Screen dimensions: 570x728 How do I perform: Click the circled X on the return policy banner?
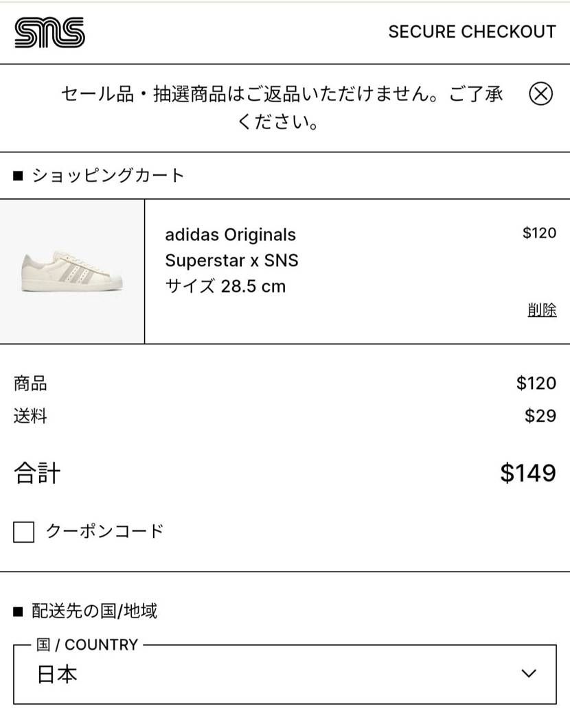tap(540, 95)
